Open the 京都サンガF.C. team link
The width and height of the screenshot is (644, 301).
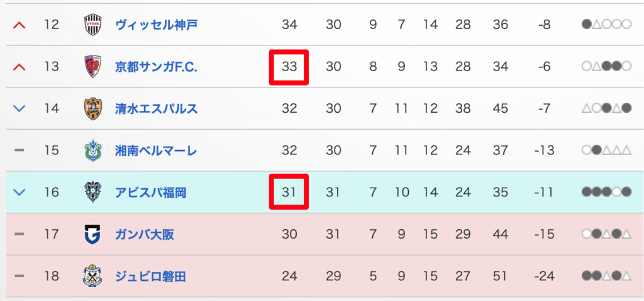(156, 66)
